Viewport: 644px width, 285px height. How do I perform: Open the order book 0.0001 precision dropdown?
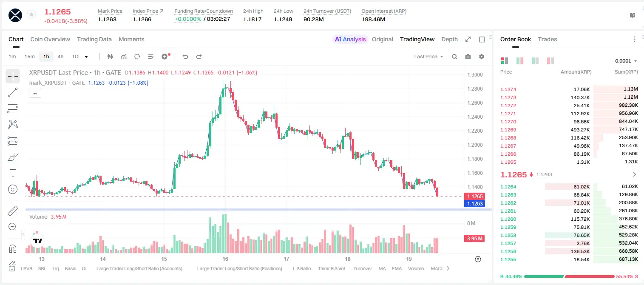click(626, 61)
